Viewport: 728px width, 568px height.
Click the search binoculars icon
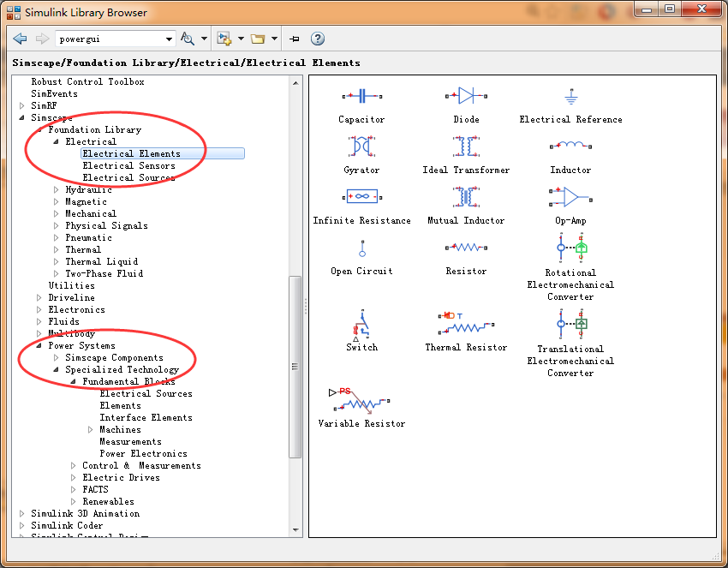click(188, 39)
